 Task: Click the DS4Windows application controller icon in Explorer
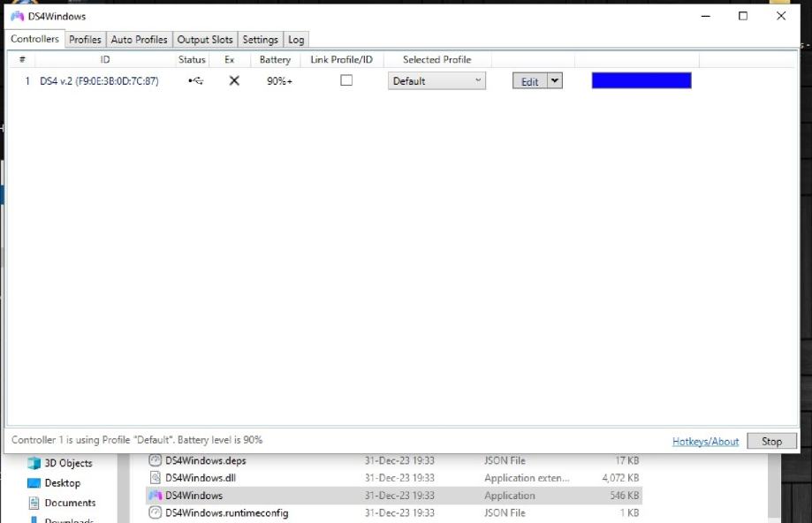(155, 496)
